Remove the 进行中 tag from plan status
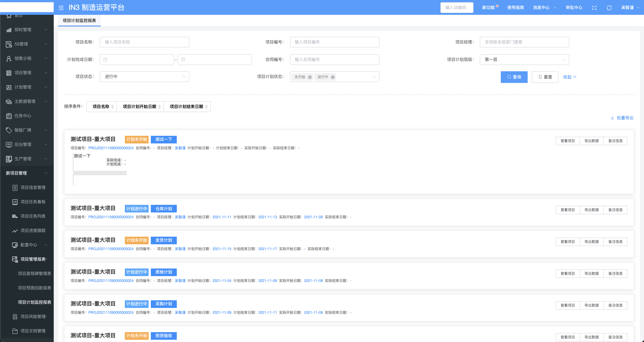 333,77
